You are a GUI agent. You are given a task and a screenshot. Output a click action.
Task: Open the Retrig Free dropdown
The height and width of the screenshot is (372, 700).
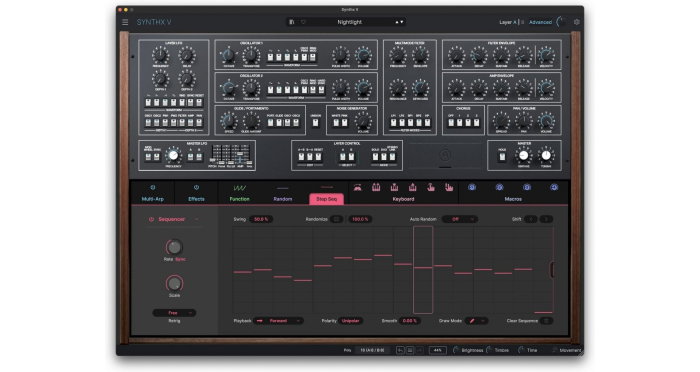point(174,313)
